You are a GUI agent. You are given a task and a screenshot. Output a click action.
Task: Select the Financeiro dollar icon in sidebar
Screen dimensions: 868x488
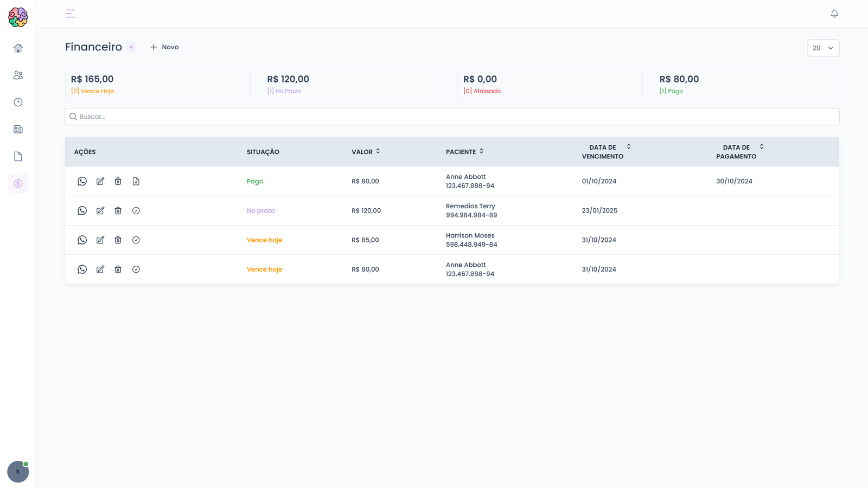click(x=18, y=184)
